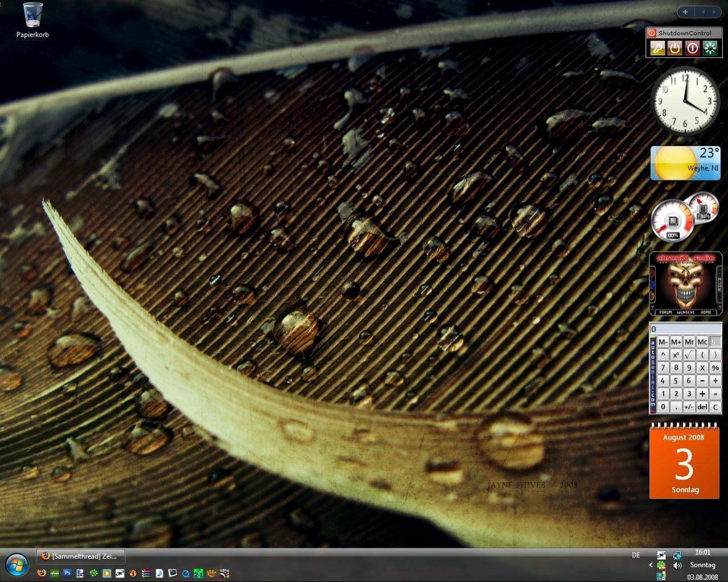This screenshot has width=728, height=582.
Task: Show hidden tray icons with arrow
Action: point(651,565)
